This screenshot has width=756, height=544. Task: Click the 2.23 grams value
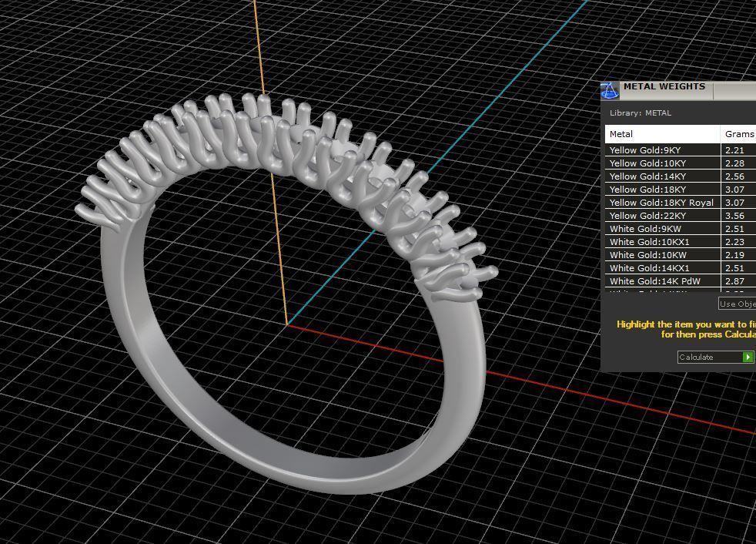pos(734,241)
